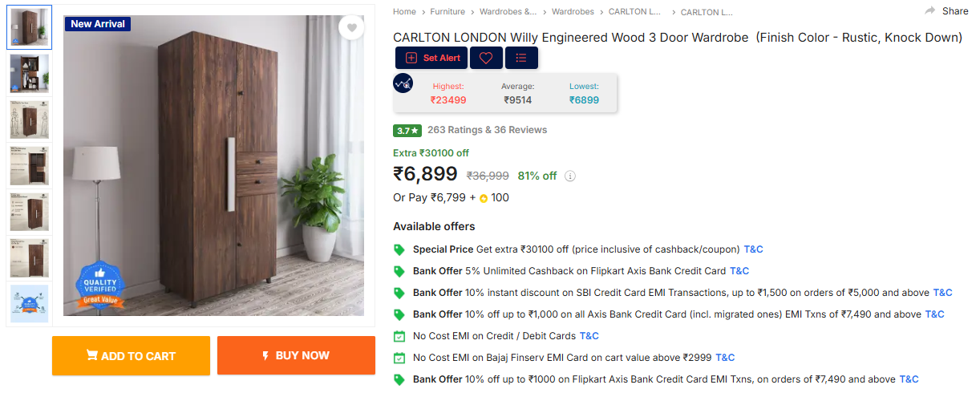980x393 pixels.
Task: Open the list icon beside Set Alert
Action: [521, 58]
